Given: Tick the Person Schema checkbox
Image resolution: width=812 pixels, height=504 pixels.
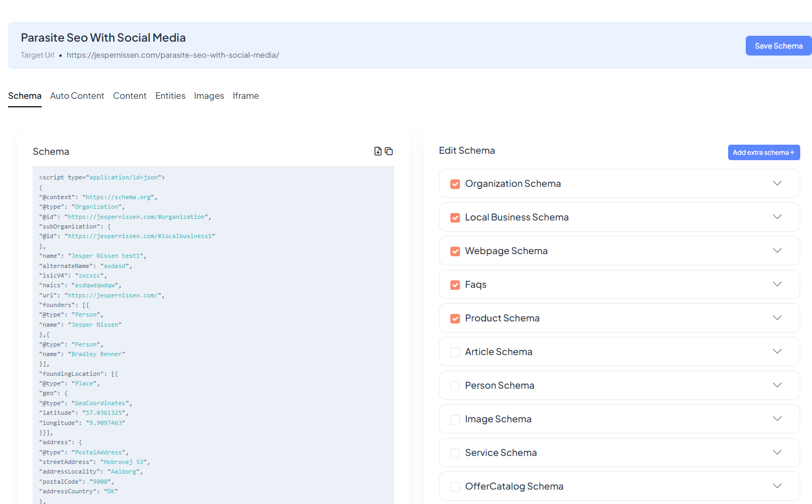Looking at the screenshot, I should [455, 386].
